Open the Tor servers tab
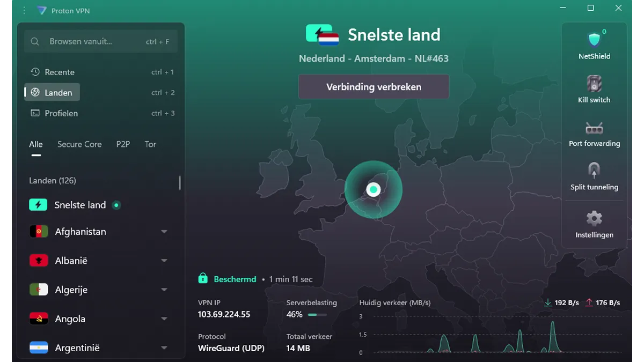 pyautogui.click(x=150, y=144)
